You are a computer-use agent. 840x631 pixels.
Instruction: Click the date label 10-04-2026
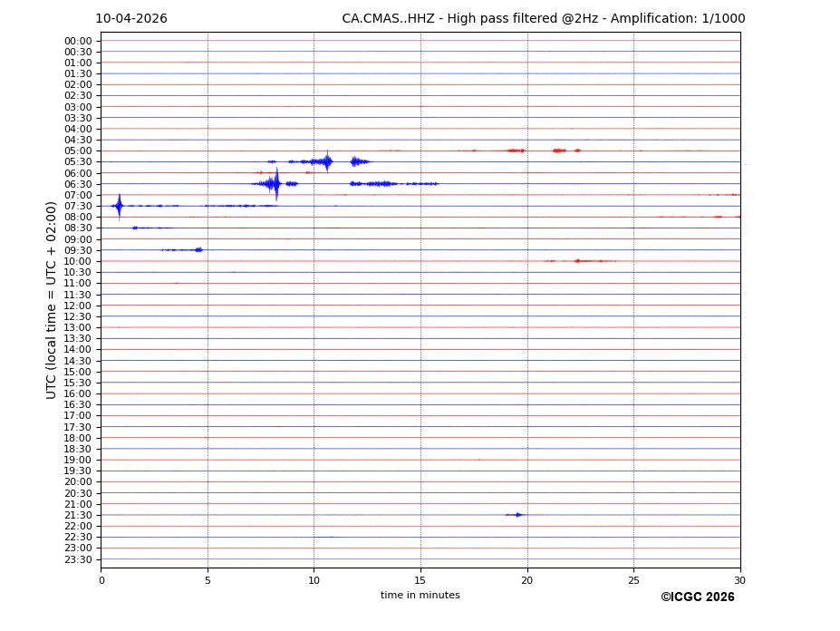pyautogui.click(x=131, y=19)
